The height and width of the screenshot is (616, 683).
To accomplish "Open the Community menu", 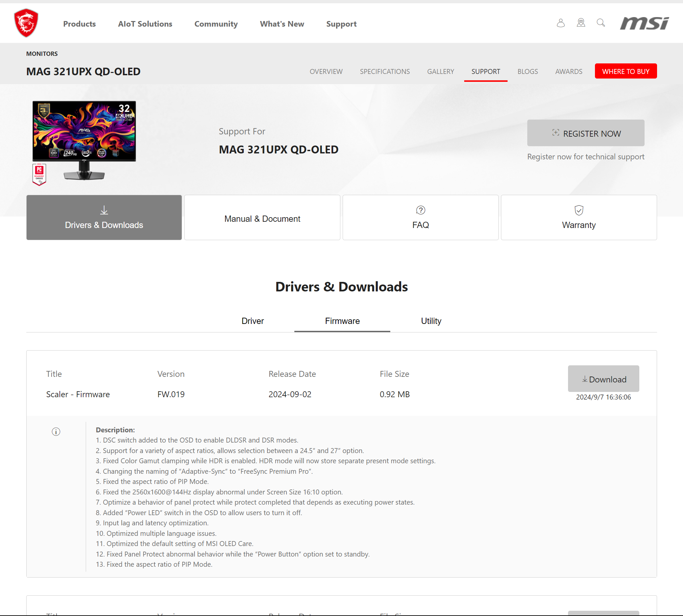I will point(216,24).
